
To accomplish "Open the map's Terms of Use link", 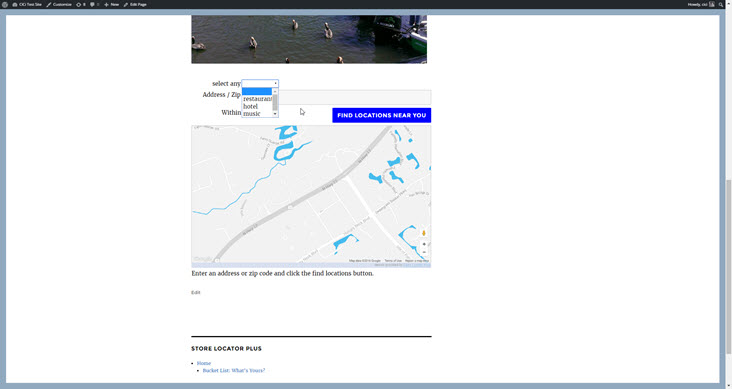I will click(393, 261).
